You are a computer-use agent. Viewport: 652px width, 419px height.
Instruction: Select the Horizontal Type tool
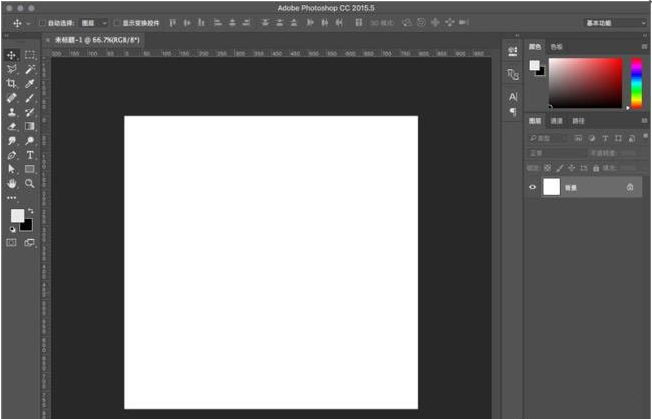30,155
